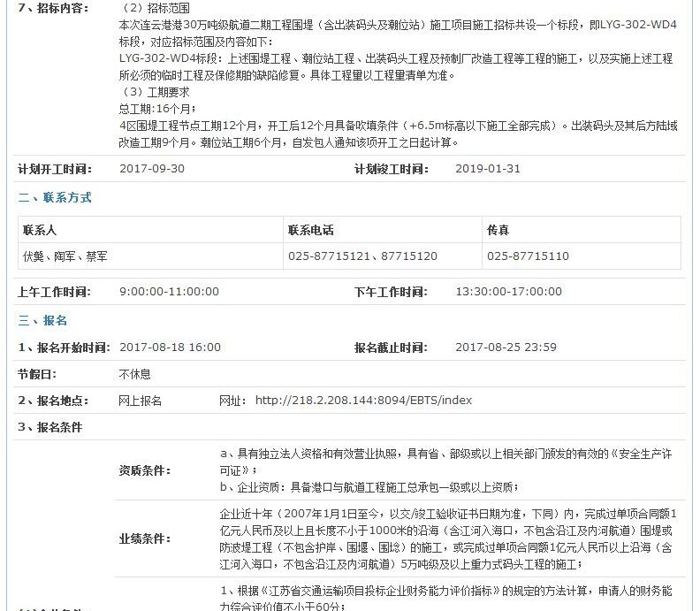The image size is (700, 611).
Task: Click the 业绩条件 row label
Action: coord(145,538)
